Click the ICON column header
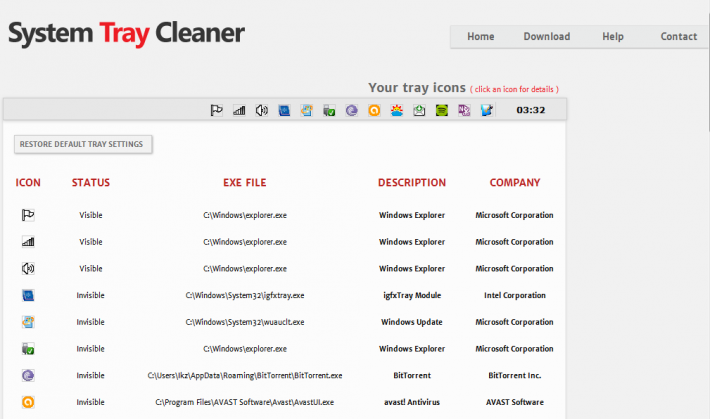710x419 pixels. click(28, 183)
